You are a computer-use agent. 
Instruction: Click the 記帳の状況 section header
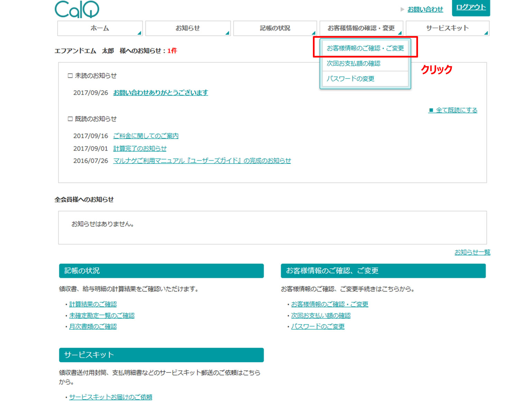coord(161,271)
